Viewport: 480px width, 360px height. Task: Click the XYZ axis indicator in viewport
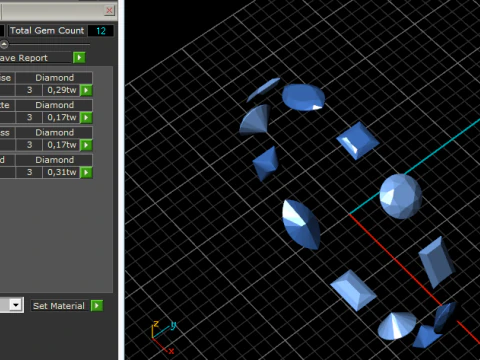(164, 337)
